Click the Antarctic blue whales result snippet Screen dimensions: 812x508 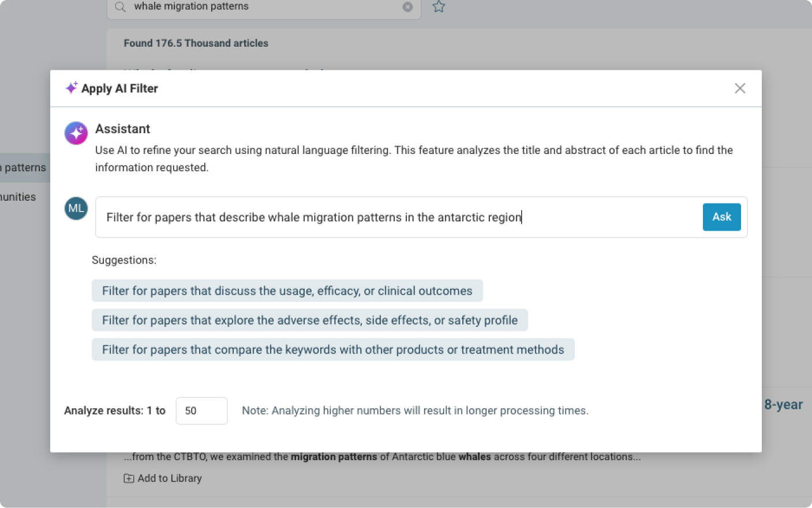pos(382,457)
